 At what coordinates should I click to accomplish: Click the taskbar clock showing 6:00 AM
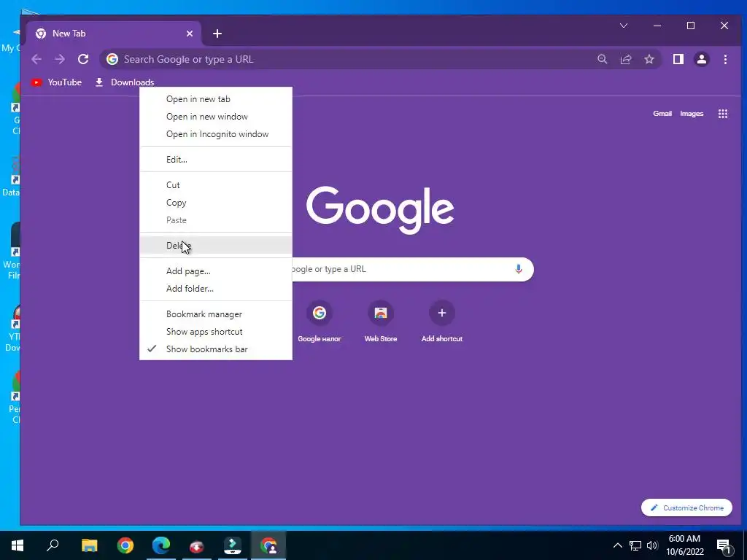coord(684,545)
